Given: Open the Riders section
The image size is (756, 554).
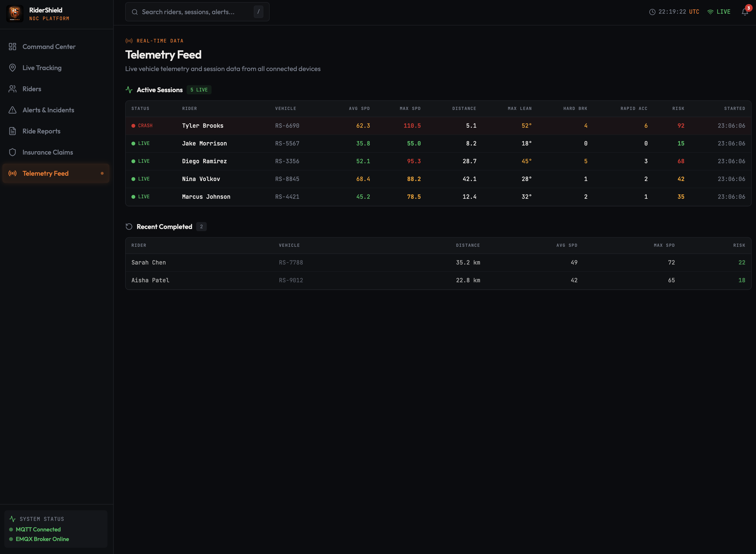Looking at the screenshot, I should point(32,89).
